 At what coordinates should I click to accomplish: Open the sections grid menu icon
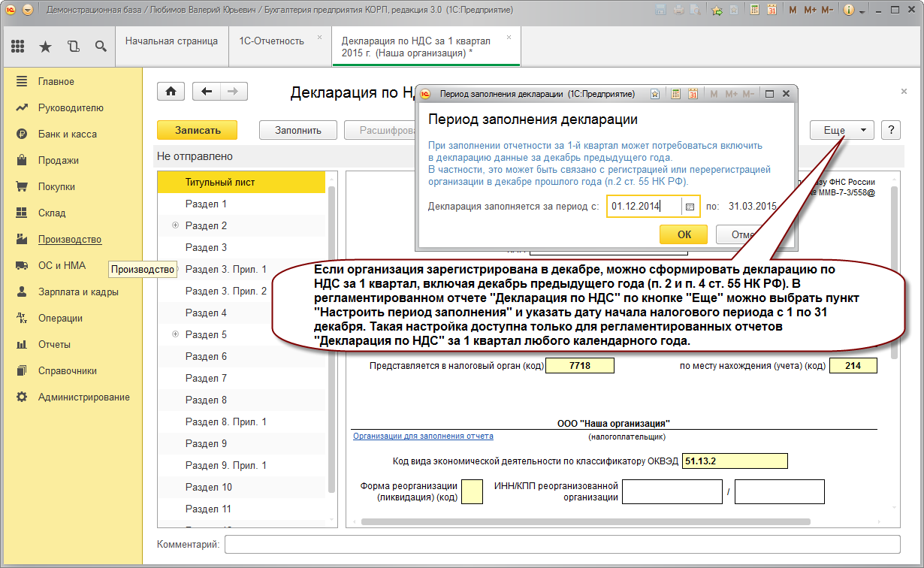click(18, 47)
